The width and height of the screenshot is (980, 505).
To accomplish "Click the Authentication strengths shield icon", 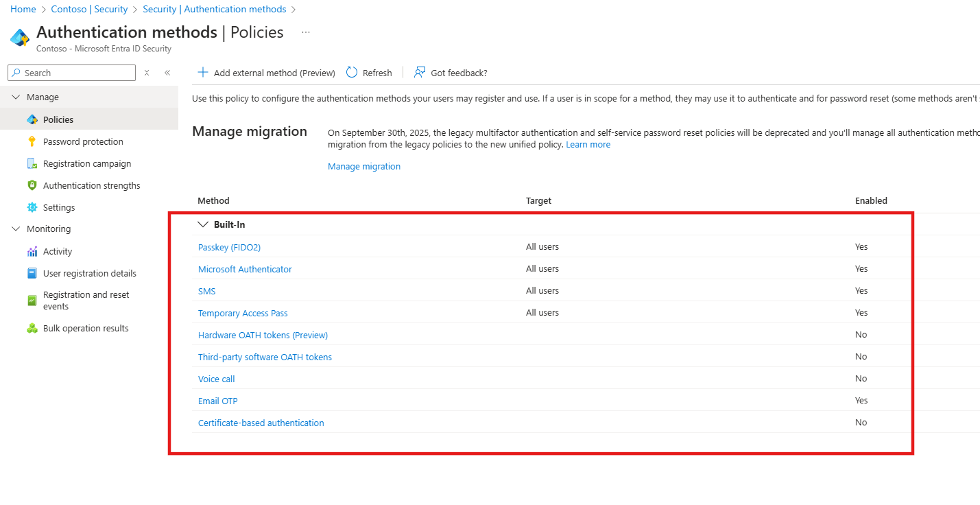I will pyautogui.click(x=32, y=185).
